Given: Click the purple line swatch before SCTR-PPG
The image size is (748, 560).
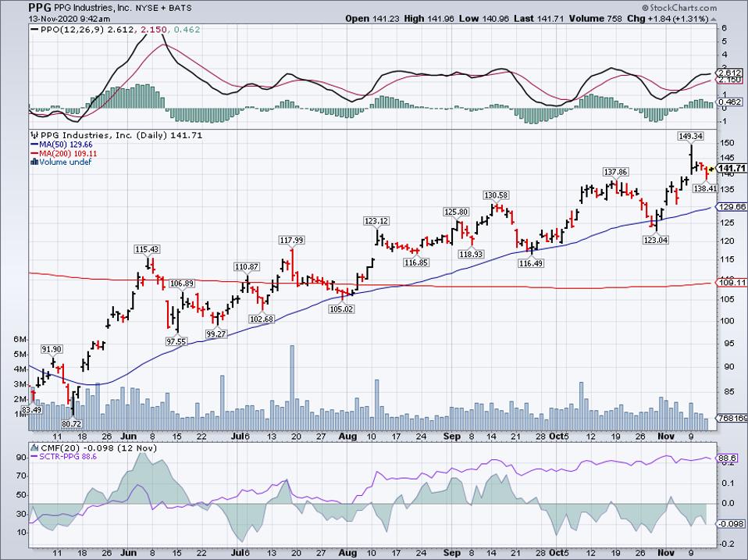Looking at the screenshot, I should 34,457.
